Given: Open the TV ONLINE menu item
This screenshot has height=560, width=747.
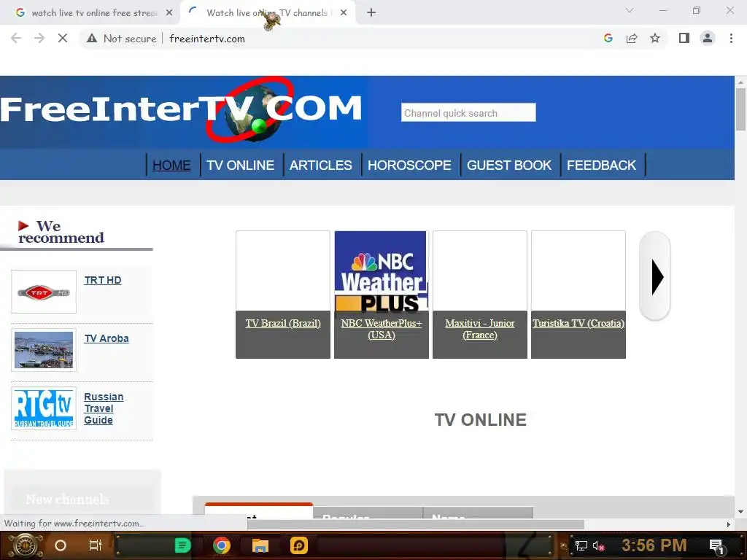Looking at the screenshot, I should pos(241,166).
